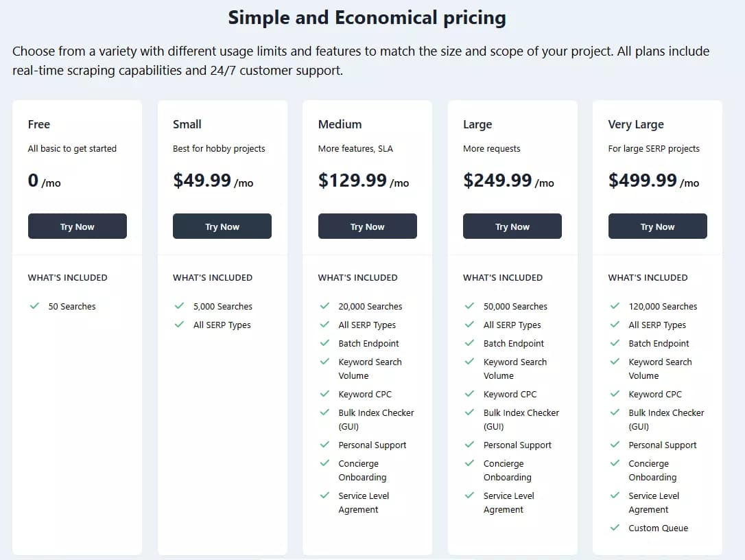Click Try Now for the Medium plan
Image resolution: width=745 pixels, height=560 pixels.
pos(367,226)
